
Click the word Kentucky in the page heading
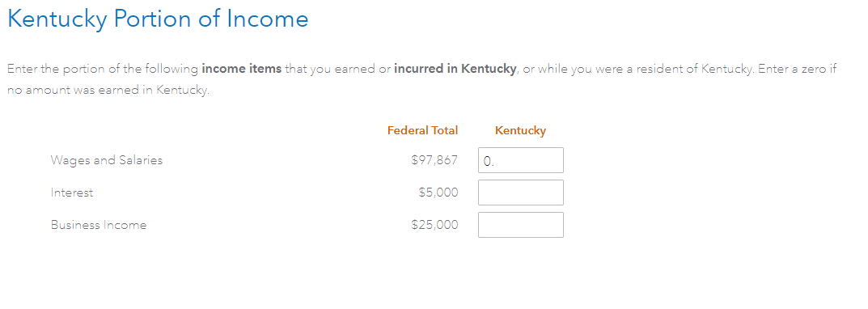(x=57, y=20)
